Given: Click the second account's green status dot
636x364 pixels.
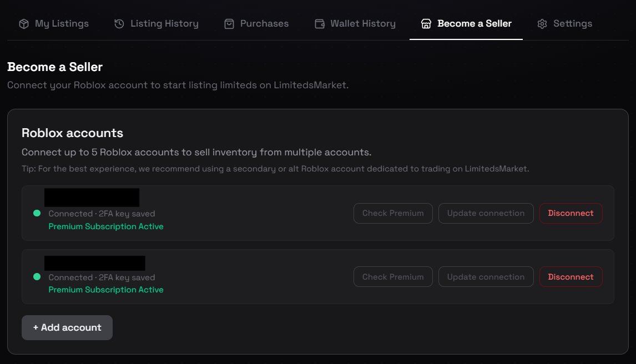Looking at the screenshot, I should (x=37, y=277).
